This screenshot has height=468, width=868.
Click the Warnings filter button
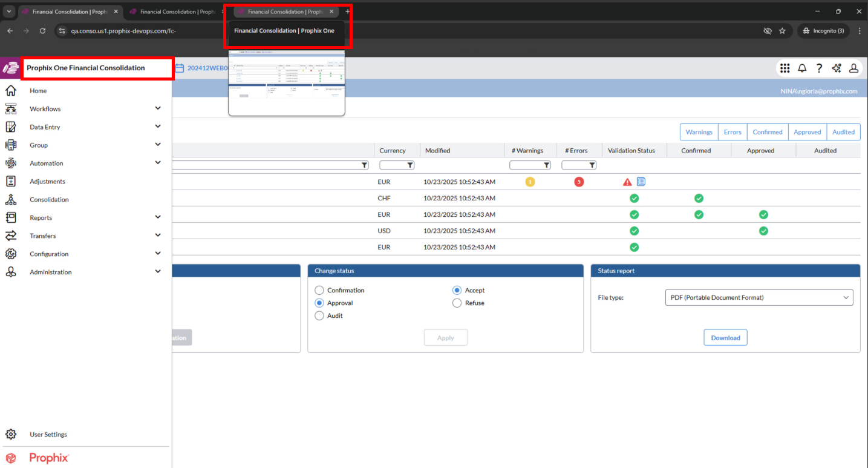tap(699, 132)
